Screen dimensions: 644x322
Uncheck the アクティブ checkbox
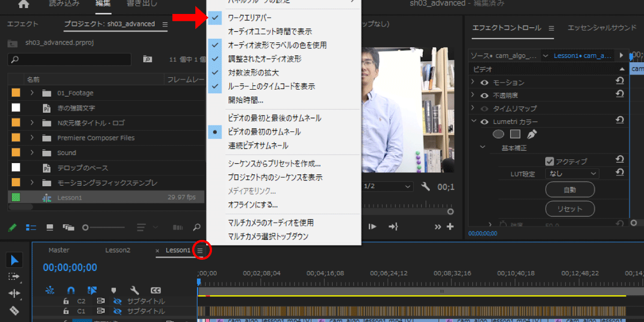point(550,161)
